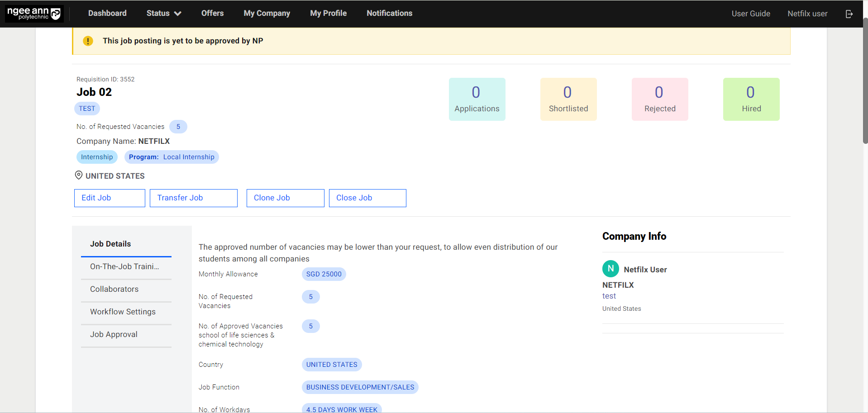The height and width of the screenshot is (413, 868).
Task: Open the Dashboard menu item
Action: point(107,14)
